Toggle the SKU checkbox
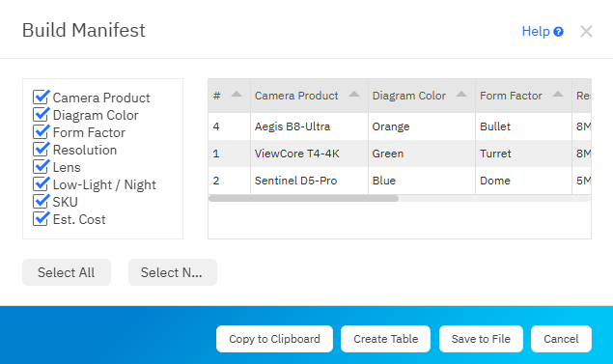Image resolution: width=613 pixels, height=364 pixels. tap(41, 202)
